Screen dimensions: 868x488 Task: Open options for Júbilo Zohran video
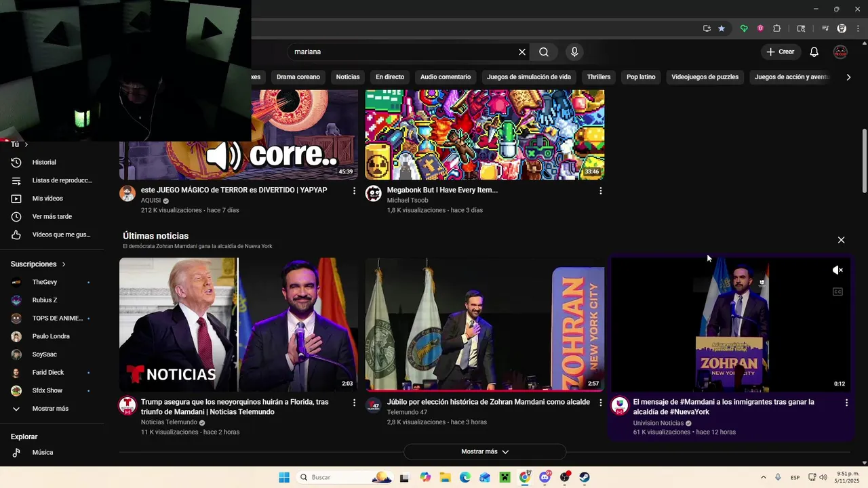pos(600,403)
